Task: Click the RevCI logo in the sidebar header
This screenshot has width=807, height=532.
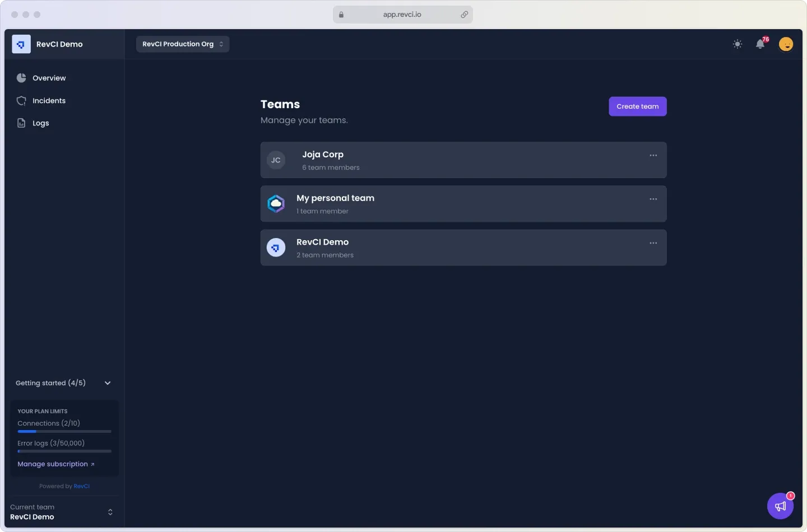Action: (x=21, y=44)
